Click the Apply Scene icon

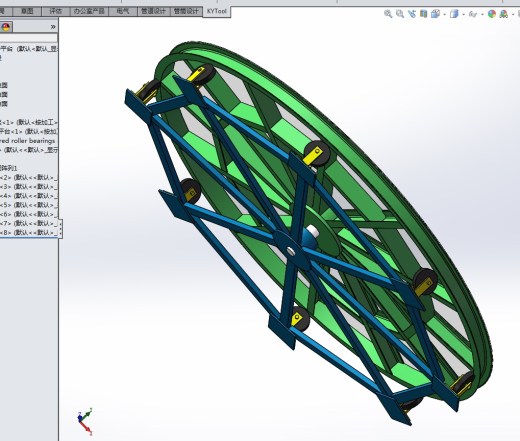pyautogui.click(x=504, y=14)
